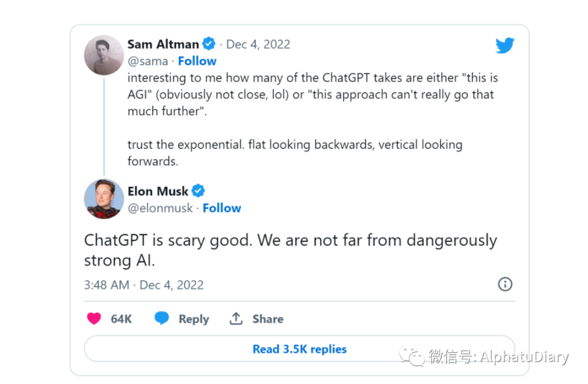588x384 pixels.
Task: Expand the thread via Read 3.5K replies
Action: coord(299,349)
